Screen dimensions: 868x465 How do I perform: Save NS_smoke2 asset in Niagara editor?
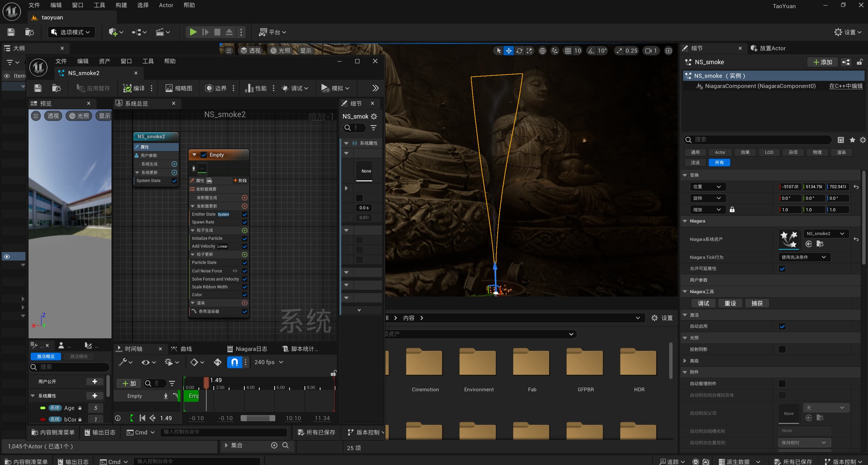(x=38, y=88)
